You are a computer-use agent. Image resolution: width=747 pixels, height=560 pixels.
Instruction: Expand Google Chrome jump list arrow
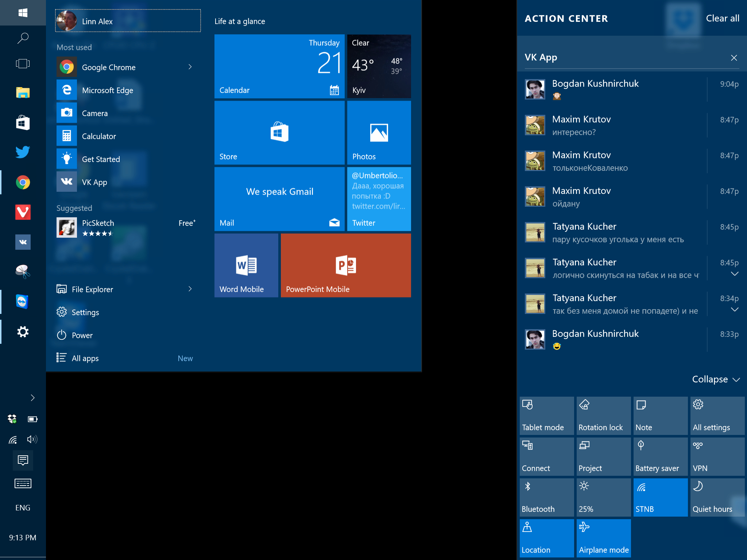point(190,67)
